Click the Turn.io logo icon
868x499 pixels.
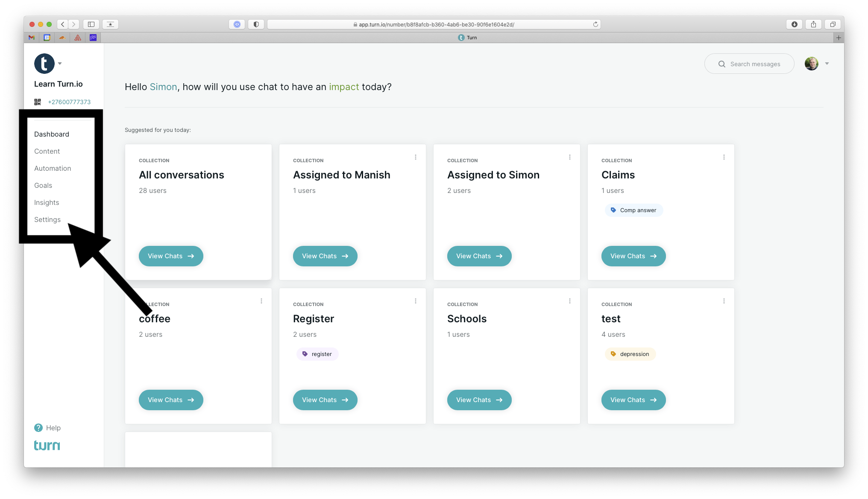click(x=45, y=64)
